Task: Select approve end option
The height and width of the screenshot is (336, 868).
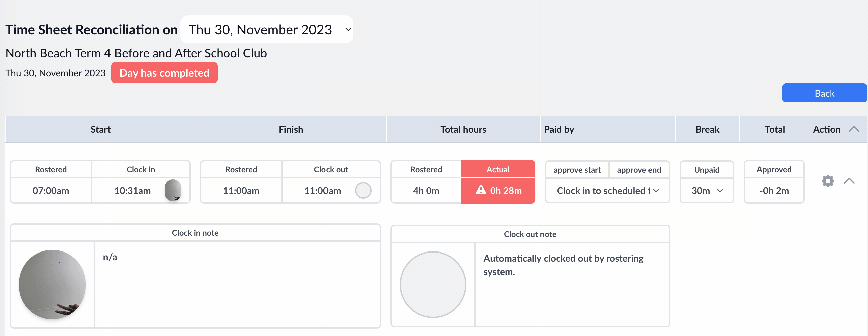Action: [x=639, y=170]
